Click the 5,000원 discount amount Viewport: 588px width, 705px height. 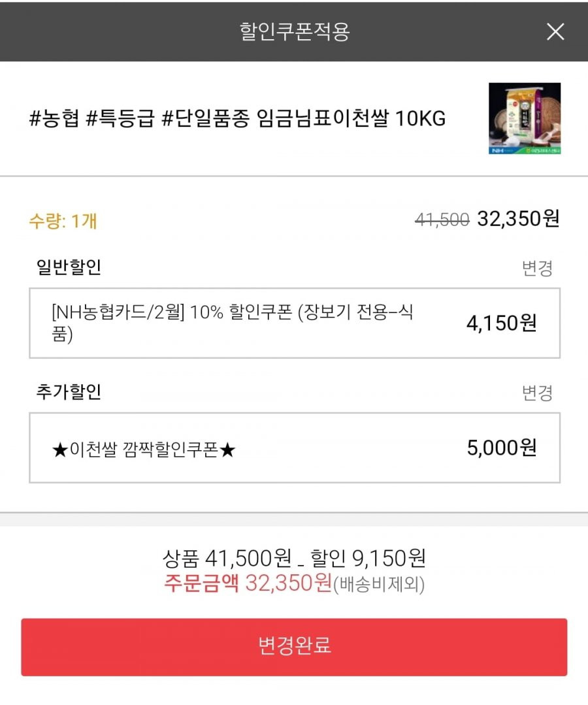point(502,448)
